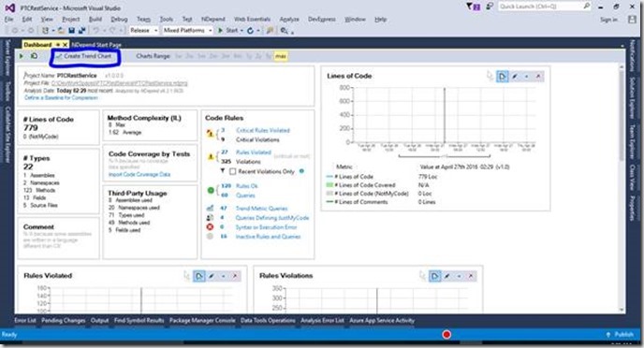Toggle the highlighted button on the Lines of Code chart
Image resolution: width=644 pixels, height=348 pixels.
coord(503,77)
